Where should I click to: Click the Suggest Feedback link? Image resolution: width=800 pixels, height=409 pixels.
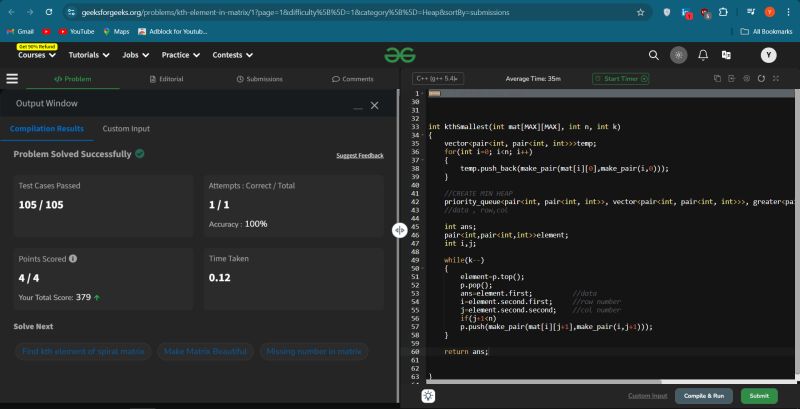359,155
